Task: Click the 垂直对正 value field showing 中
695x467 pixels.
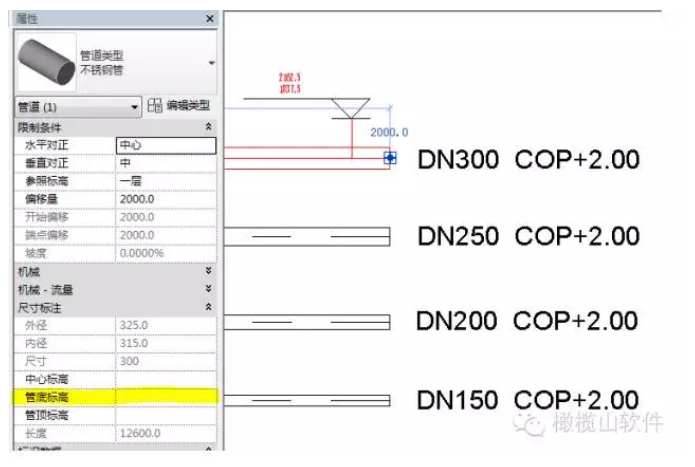Action: coord(165,163)
